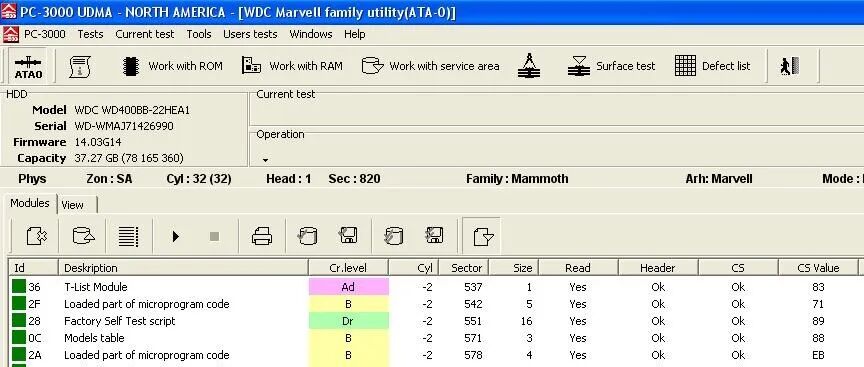Sort by the CS Value column header

tap(818, 268)
